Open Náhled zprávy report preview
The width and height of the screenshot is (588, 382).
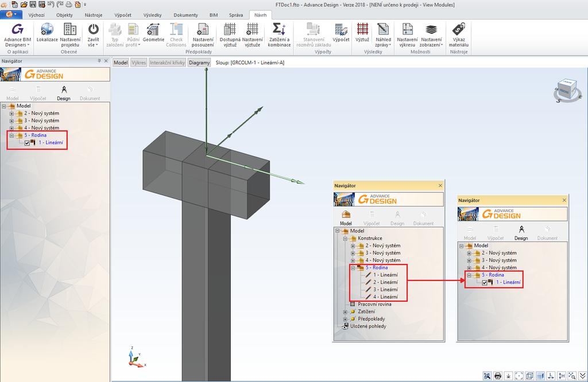tap(383, 35)
